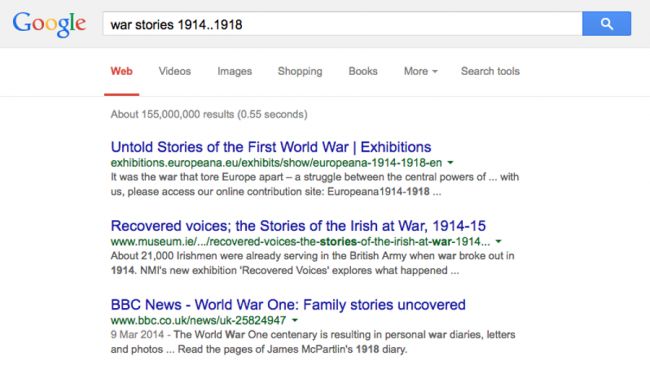
Task: Expand the arrow next to the bbc.co.uk URL
Action: coord(295,320)
